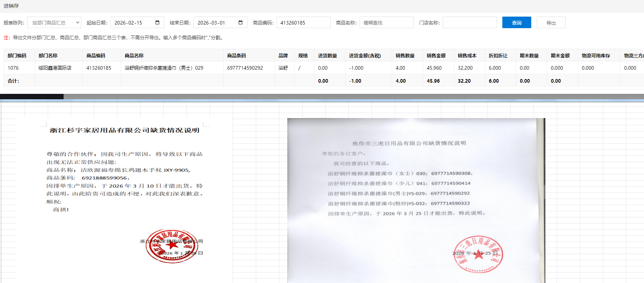Image resolution: width=644 pixels, height=283 pixels.
Task: Click the 物流可用库存 column header
Action: (x=596, y=56)
